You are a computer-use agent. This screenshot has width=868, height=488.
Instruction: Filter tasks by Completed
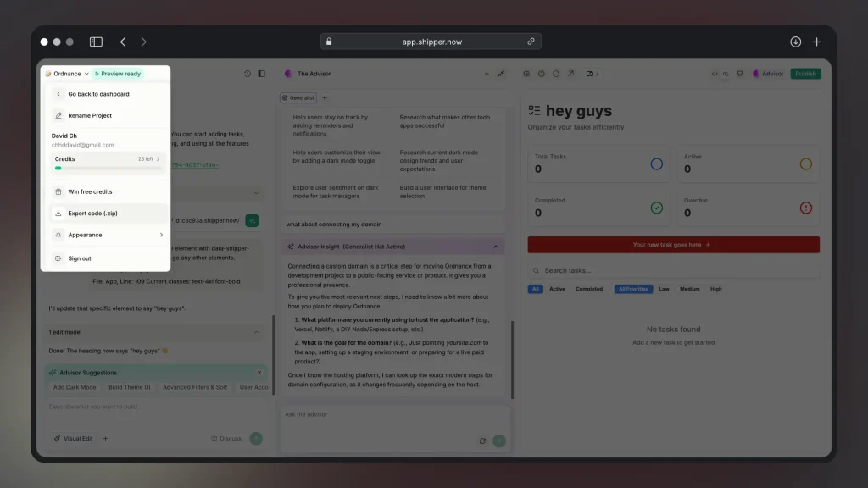589,289
